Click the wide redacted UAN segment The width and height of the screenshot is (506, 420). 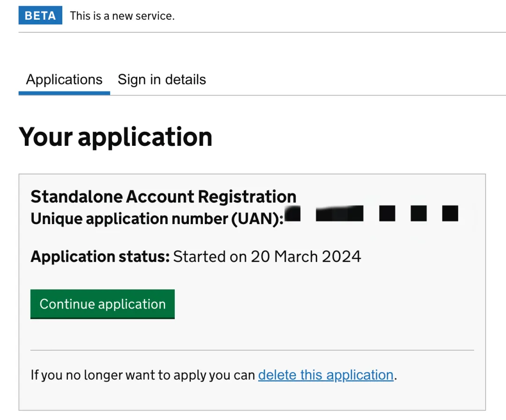click(340, 214)
